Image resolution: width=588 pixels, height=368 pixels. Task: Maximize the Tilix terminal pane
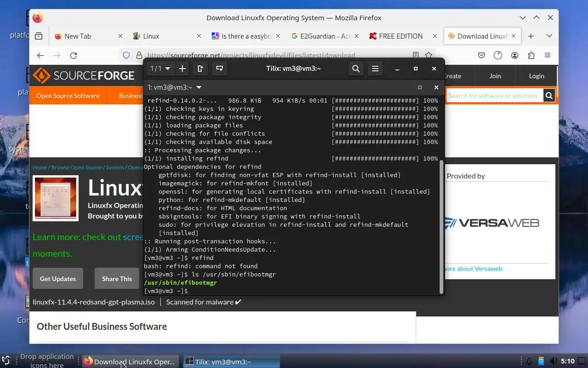pyautogui.click(x=420, y=87)
